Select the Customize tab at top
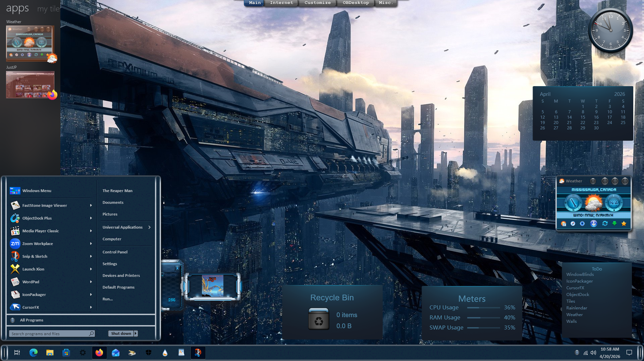This screenshot has height=361, width=644. 317,3
